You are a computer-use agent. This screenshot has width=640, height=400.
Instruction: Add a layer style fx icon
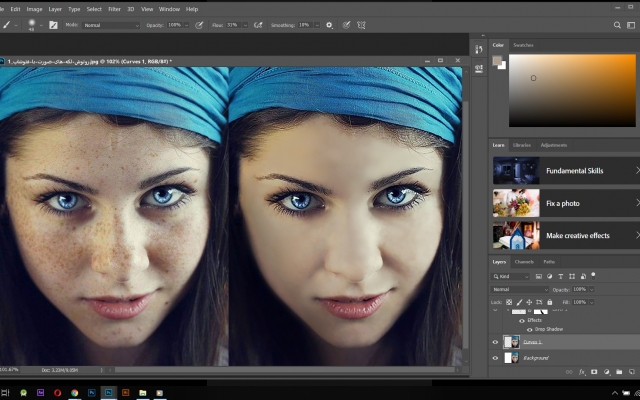[582, 372]
